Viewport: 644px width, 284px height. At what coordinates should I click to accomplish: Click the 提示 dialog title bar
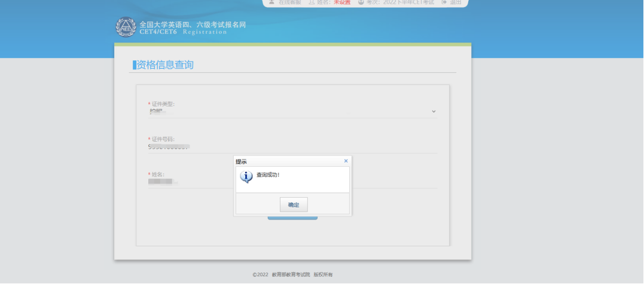287,161
